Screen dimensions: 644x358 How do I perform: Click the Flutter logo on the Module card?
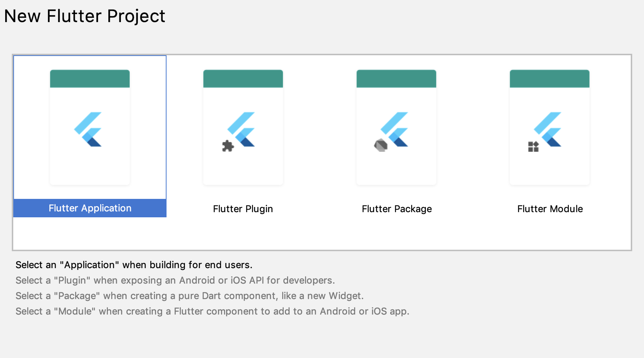[x=549, y=129]
